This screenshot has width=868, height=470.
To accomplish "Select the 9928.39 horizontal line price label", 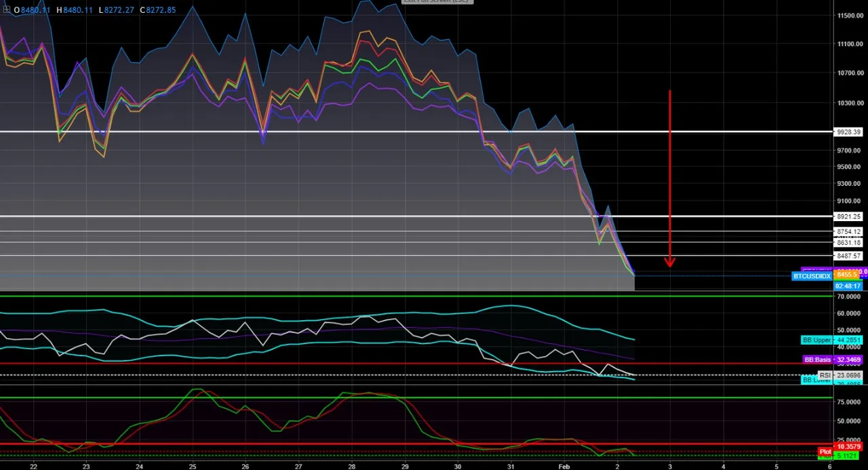I will point(848,132).
